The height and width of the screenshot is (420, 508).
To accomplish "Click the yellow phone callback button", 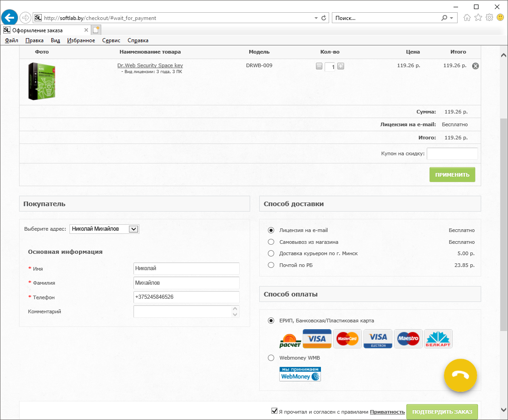I will point(460,375).
